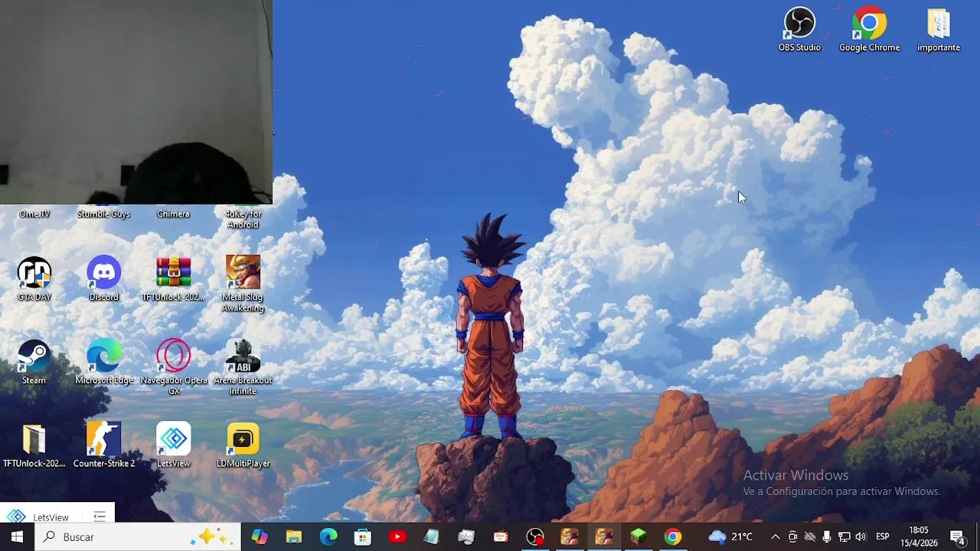The width and height of the screenshot is (980, 551).
Task: Open the LetsView desktop shortcut
Action: pos(174,445)
